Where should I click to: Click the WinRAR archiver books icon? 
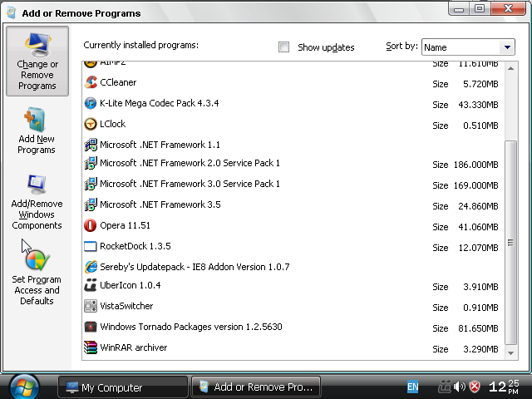click(91, 347)
